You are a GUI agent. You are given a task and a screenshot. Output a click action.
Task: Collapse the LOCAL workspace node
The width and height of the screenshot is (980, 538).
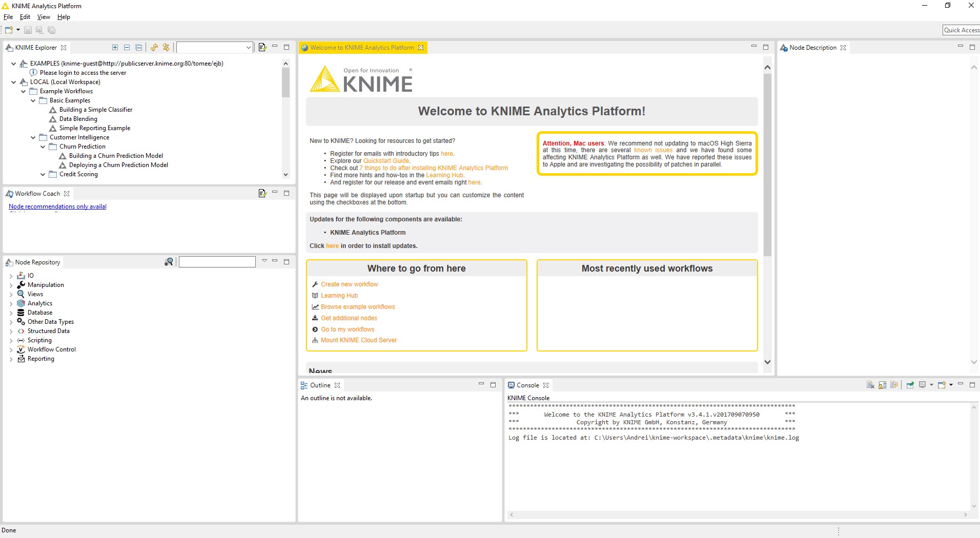click(13, 82)
